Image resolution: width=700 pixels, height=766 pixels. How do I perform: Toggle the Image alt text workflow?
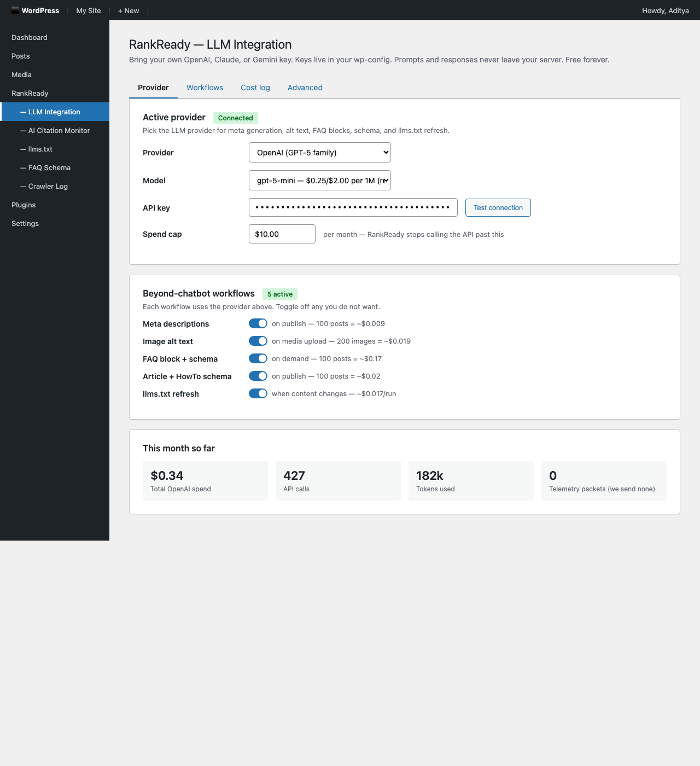pos(258,341)
